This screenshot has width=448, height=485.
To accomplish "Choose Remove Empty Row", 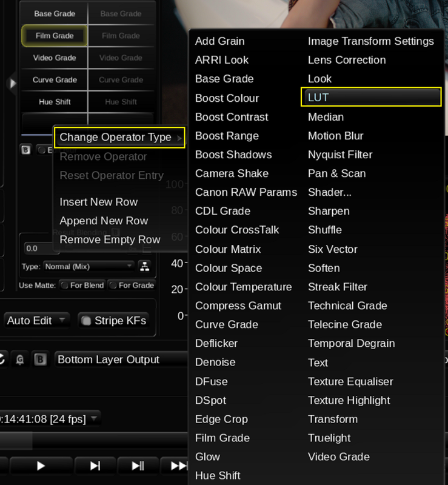I will pyautogui.click(x=110, y=239).
